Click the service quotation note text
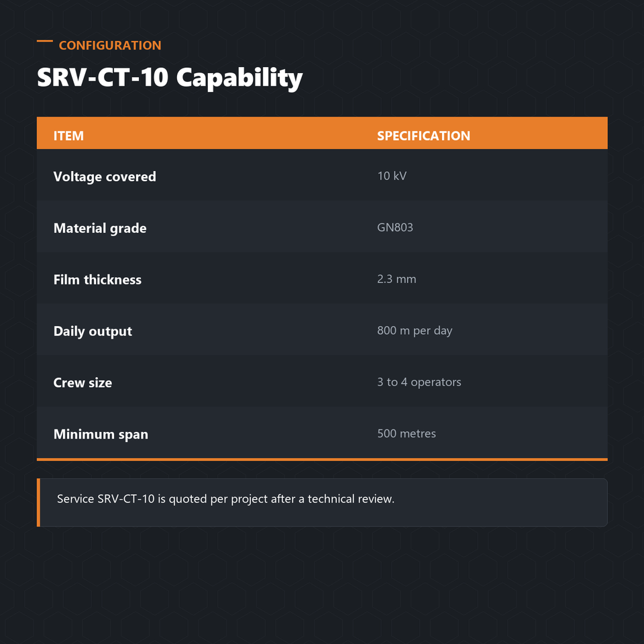644x644 pixels. click(225, 498)
